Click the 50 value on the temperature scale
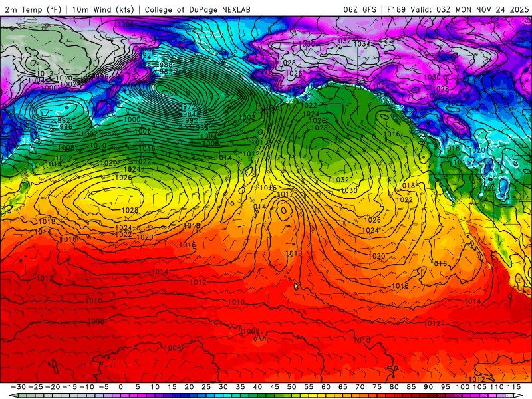This screenshot has width=532, height=399. pos(291,387)
